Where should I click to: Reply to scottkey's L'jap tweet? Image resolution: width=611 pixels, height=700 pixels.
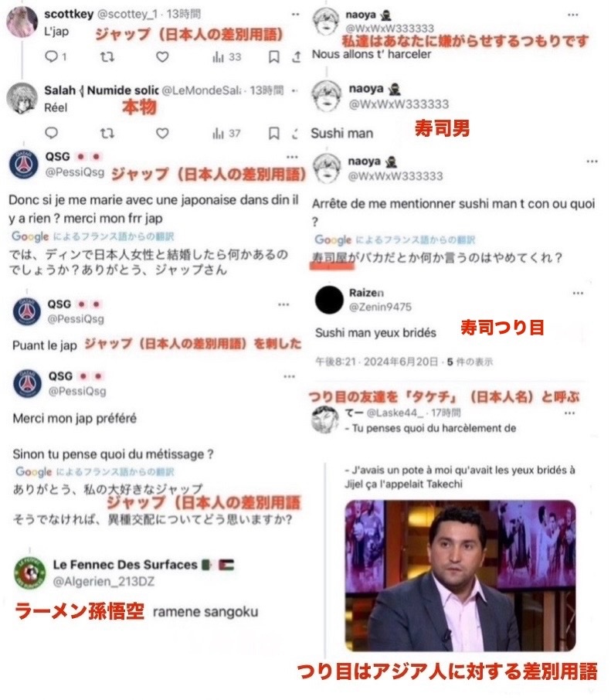pyautogui.click(x=52, y=56)
